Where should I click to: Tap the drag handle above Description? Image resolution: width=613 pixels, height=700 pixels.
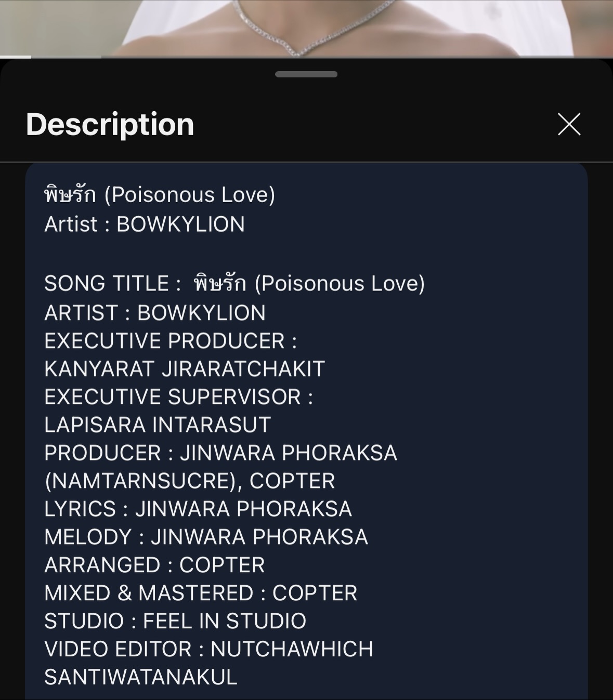[306, 74]
